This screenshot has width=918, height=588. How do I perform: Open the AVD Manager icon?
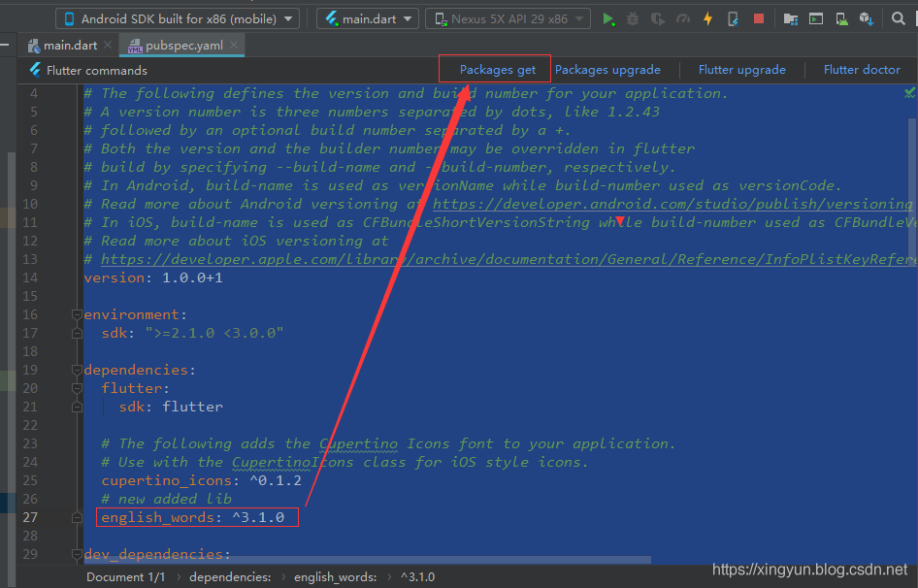click(840, 18)
